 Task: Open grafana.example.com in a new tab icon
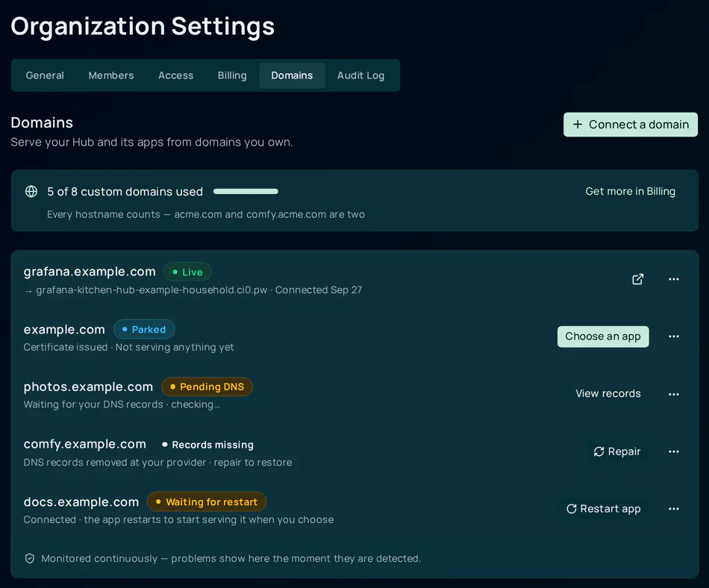click(x=637, y=279)
